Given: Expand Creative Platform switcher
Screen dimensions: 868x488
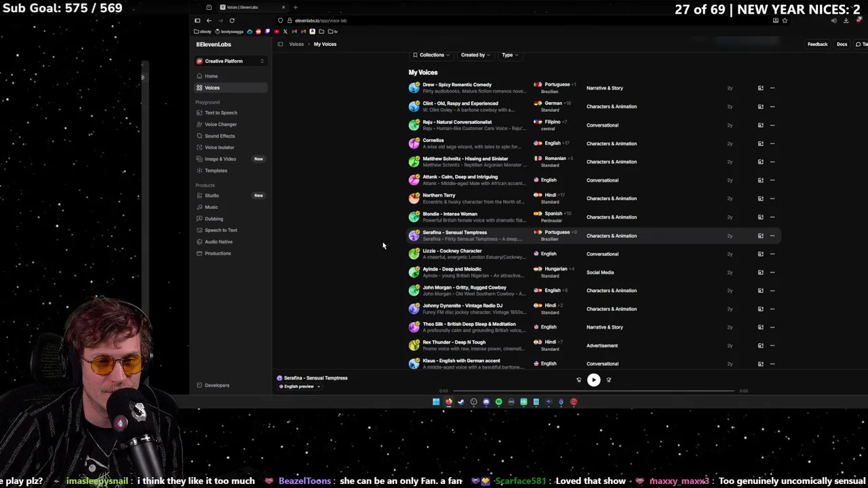Looking at the screenshot, I should (230, 61).
